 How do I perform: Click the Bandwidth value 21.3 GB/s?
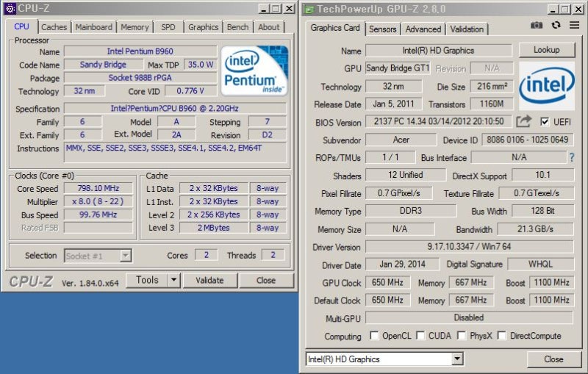(x=536, y=229)
